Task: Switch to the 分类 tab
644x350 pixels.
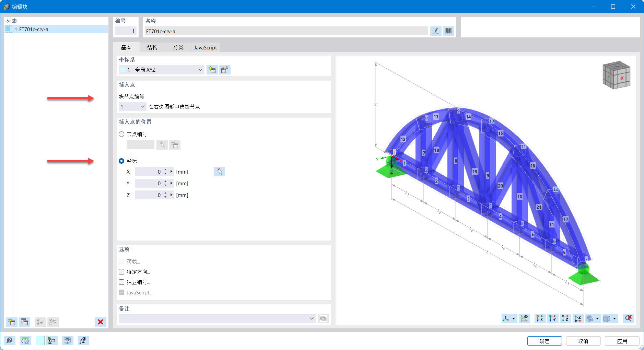Action: click(x=178, y=47)
